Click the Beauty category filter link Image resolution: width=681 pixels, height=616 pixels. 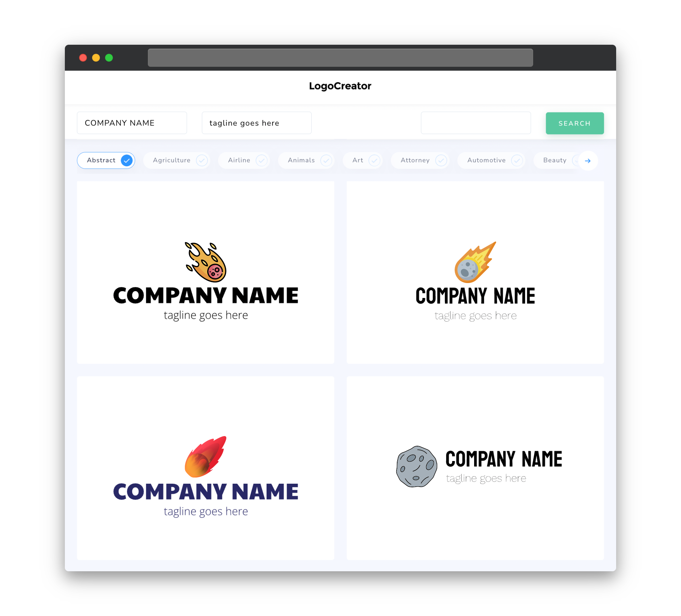pyautogui.click(x=554, y=160)
